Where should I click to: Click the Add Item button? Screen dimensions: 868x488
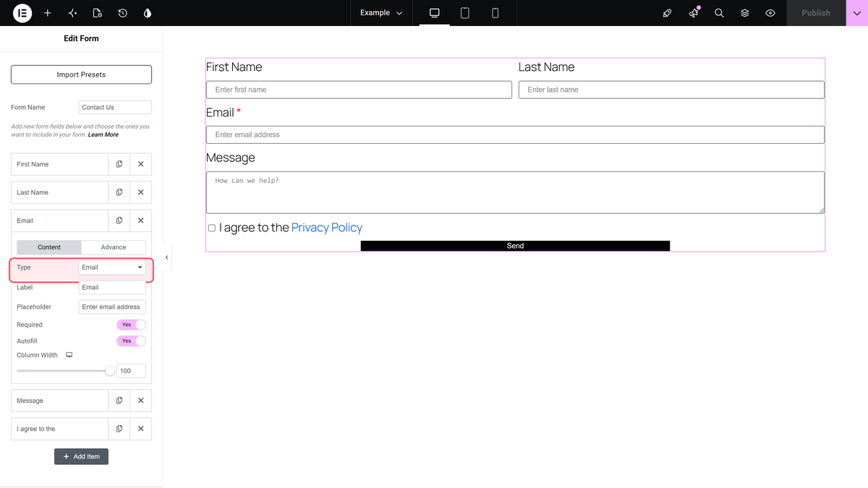(81, 456)
